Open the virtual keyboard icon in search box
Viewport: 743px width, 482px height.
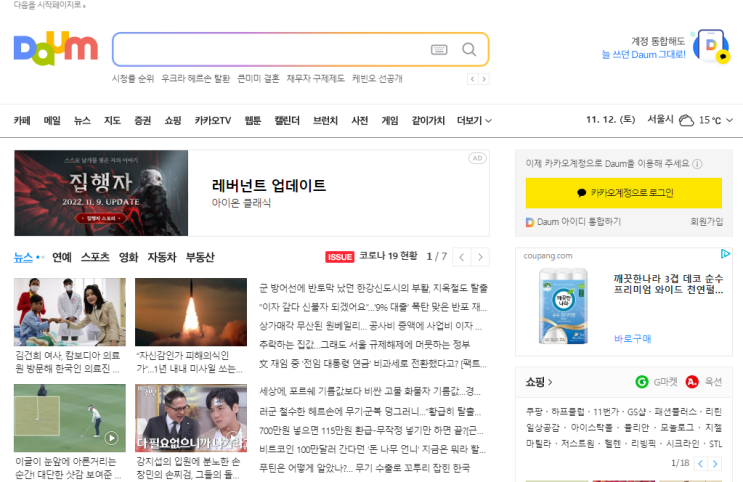439,49
